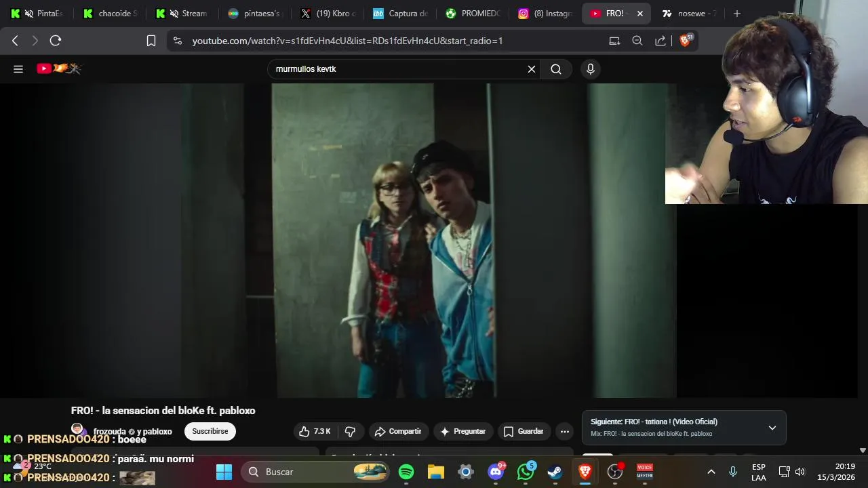Like the video (7.3 K)
Screen dimensions: 868x488
click(315, 432)
